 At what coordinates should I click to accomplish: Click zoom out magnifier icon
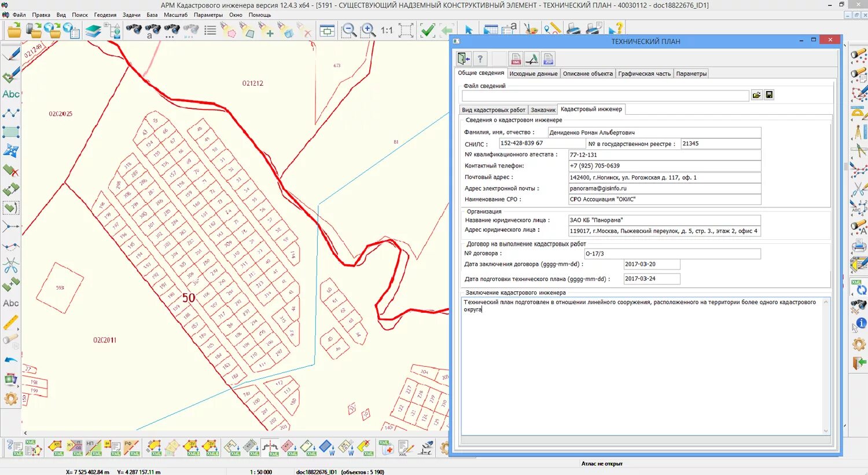coord(349,30)
